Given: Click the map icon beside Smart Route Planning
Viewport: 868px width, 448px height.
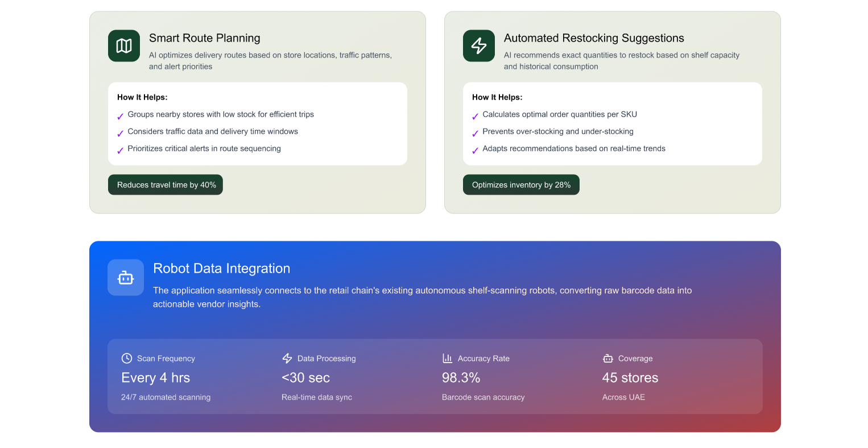Looking at the screenshot, I should pyautogui.click(x=124, y=46).
